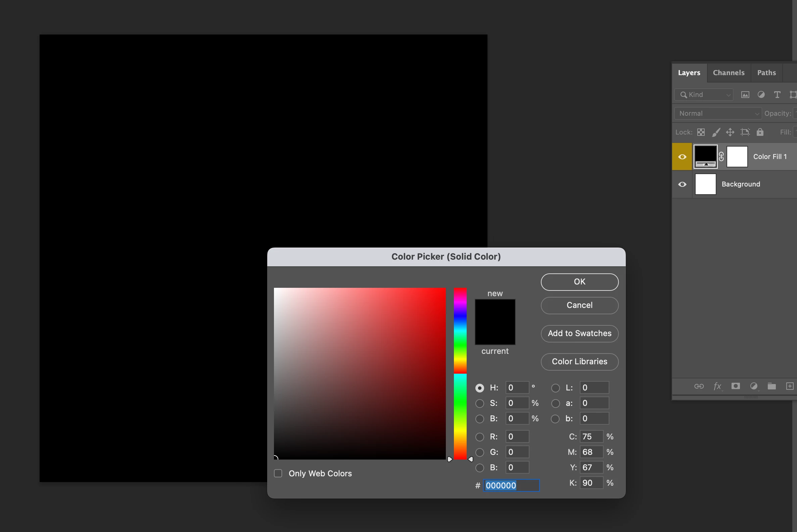Image resolution: width=797 pixels, height=532 pixels.
Task: Create a new group folder icon
Action: coord(771,386)
